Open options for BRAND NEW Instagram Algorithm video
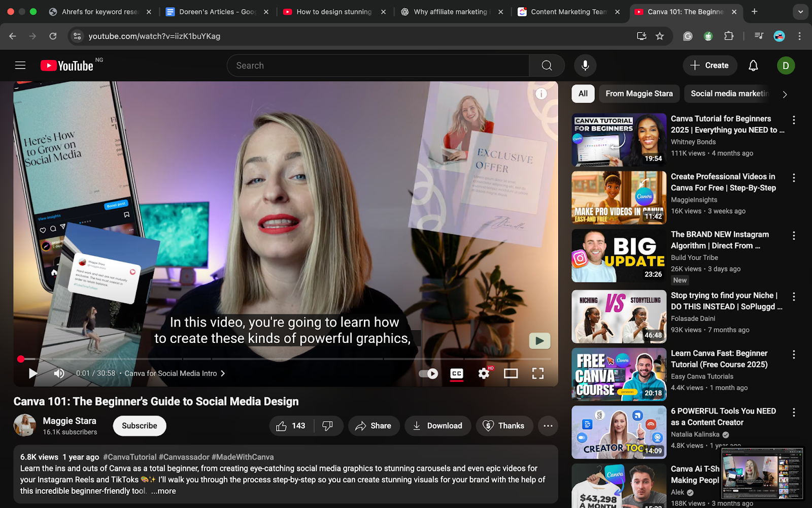The width and height of the screenshot is (812, 508). 794,236
